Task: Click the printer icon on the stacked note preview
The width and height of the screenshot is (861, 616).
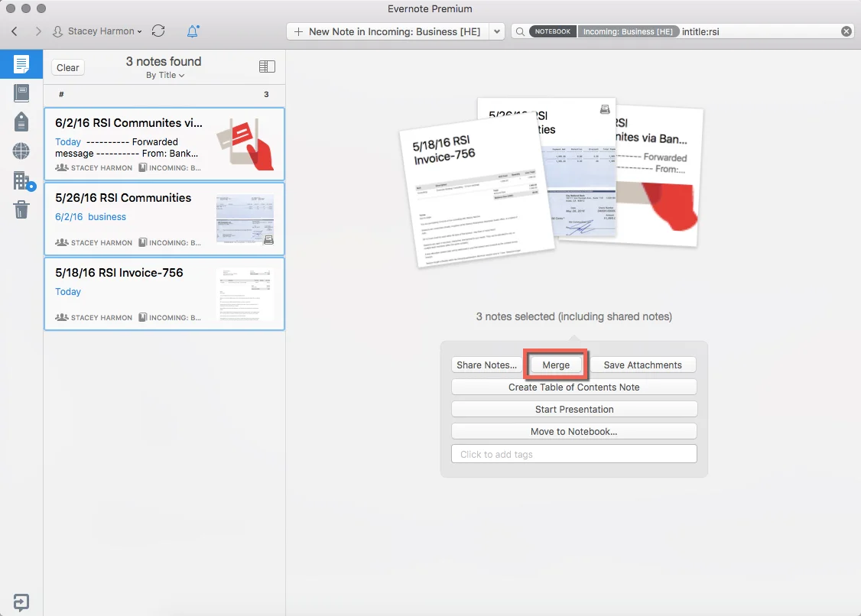Action: tap(605, 109)
